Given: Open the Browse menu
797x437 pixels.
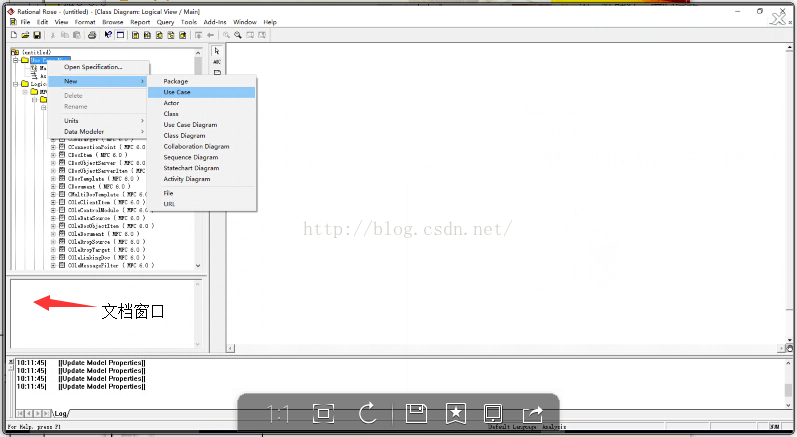Looking at the screenshot, I should pos(113,22).
